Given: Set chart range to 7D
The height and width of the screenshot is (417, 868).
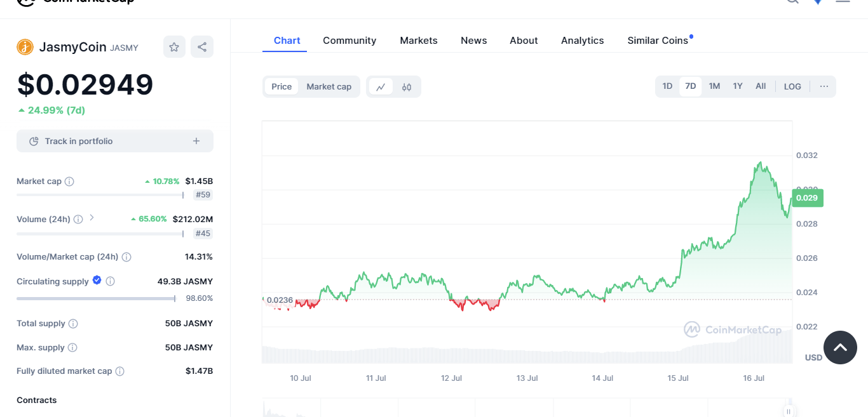Looking at the screenshot, I should coord(691,86).
